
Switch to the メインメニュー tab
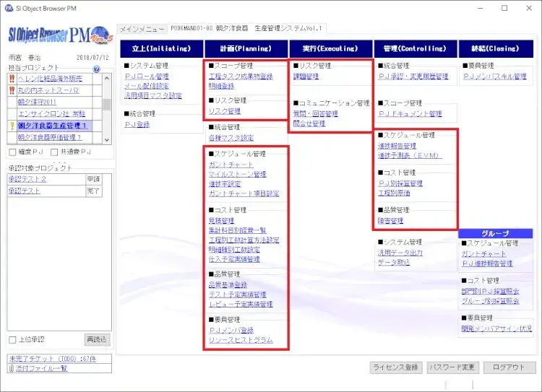tap(142, 29)
